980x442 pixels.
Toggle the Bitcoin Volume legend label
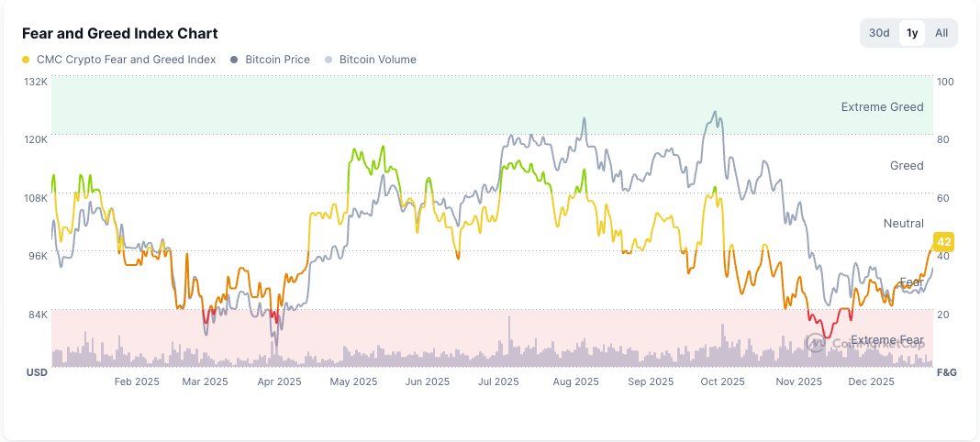click(x=377, y=60)
